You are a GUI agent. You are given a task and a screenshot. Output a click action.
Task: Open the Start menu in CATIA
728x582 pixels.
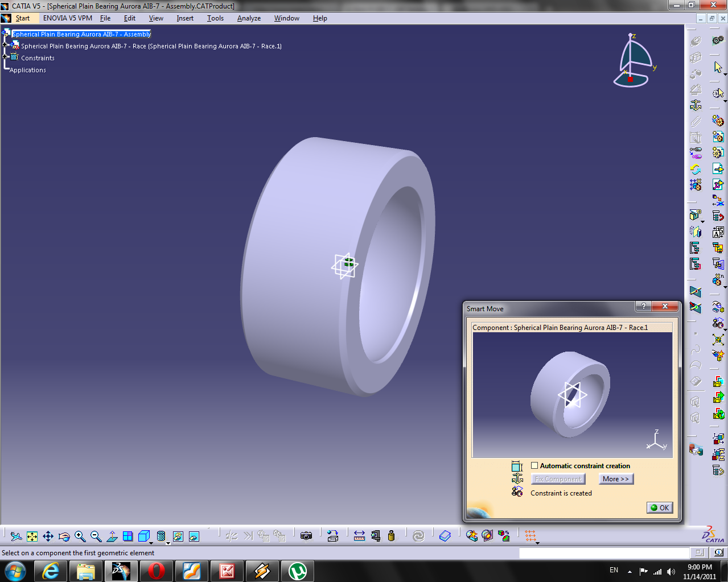(x=23, y=18)
